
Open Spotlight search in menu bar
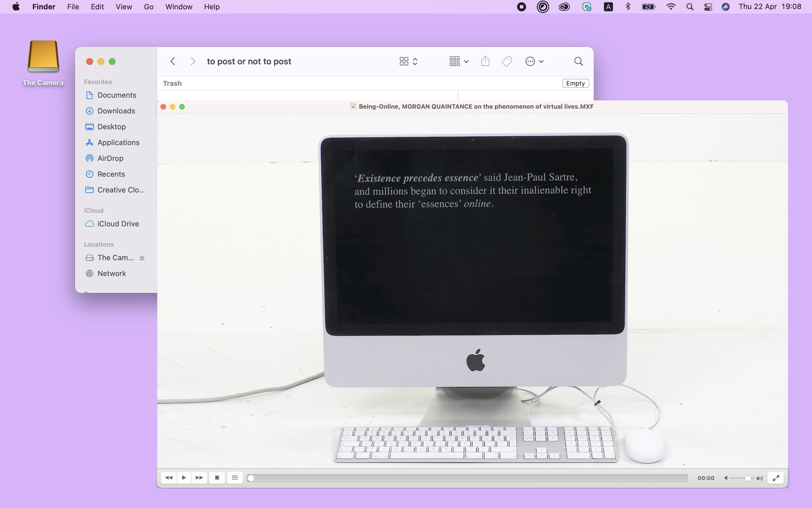(690, 7)
